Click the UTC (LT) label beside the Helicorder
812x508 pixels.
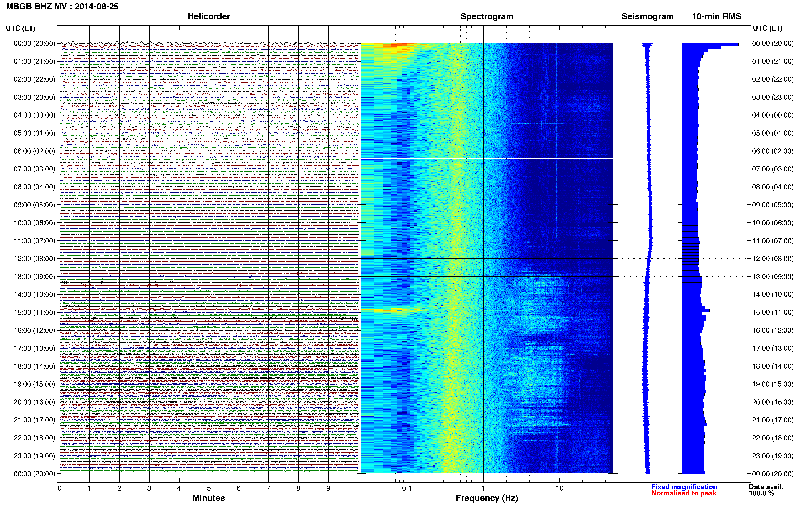21,28
